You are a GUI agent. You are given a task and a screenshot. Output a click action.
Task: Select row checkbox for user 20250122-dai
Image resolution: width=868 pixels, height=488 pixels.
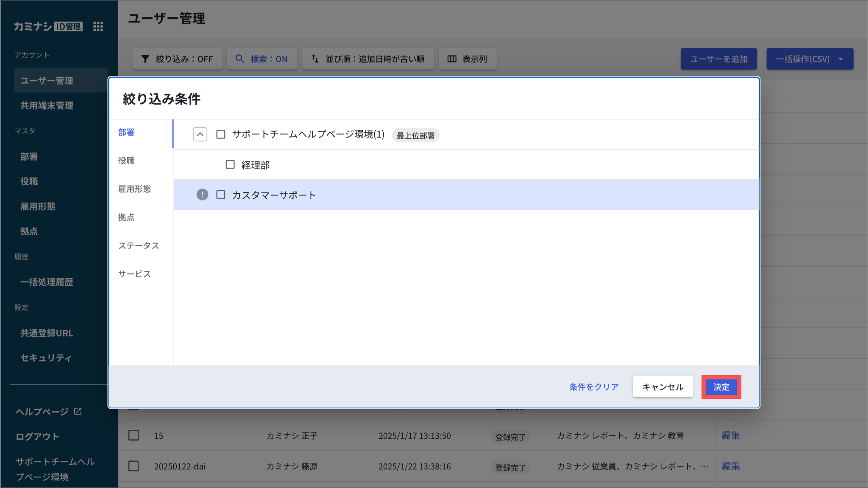coord(134,466)
